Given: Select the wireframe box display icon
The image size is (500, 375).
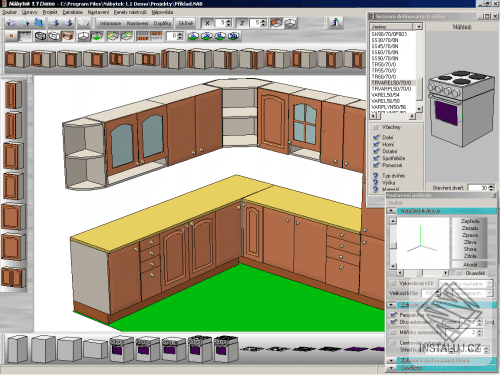Looking at the screenshot, I should [x=40, y=36].
